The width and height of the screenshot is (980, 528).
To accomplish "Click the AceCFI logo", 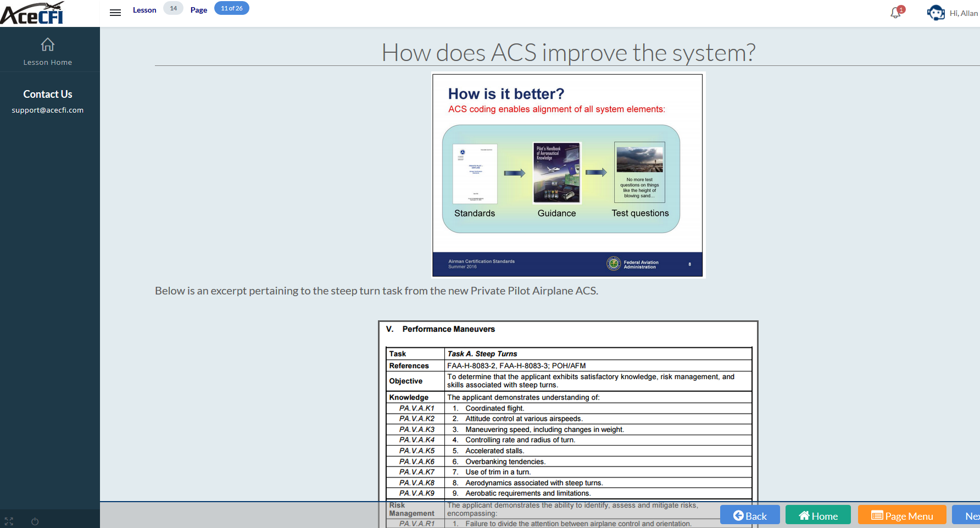I will click(x=32, y=13).
